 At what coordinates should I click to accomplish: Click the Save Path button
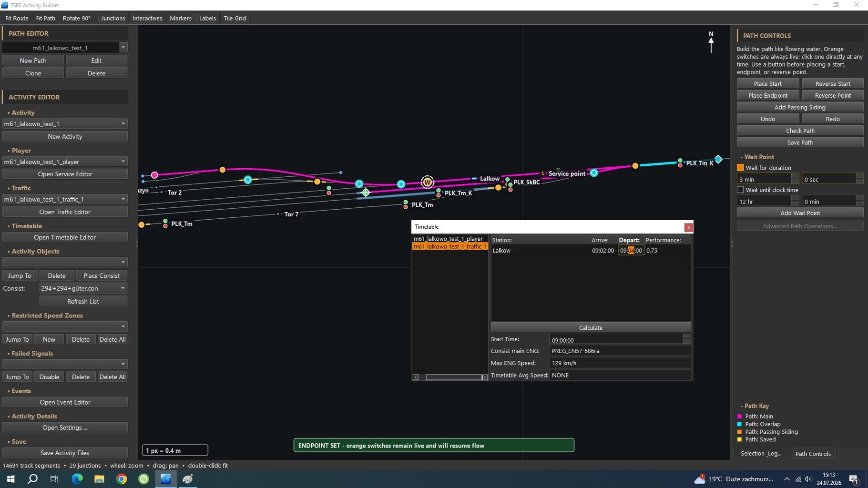click(800, 142)
